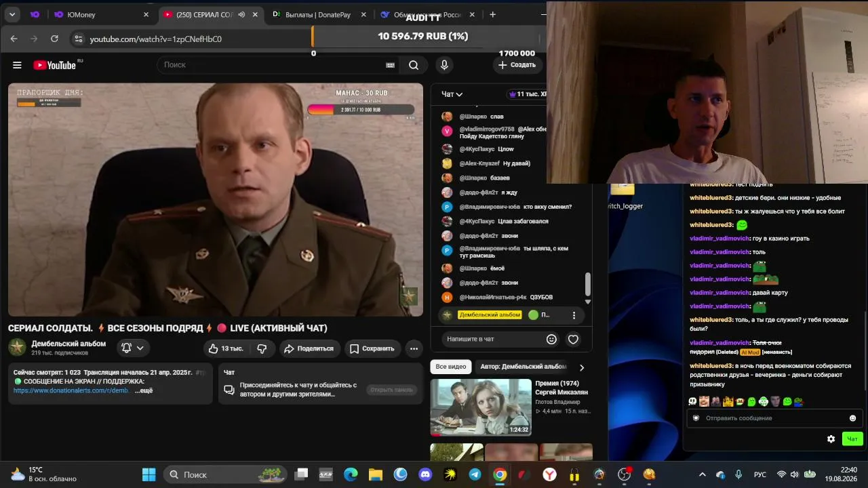Click the browser address bar URL
The width and height of the screenshot is (868, 488).
point(156,39)
